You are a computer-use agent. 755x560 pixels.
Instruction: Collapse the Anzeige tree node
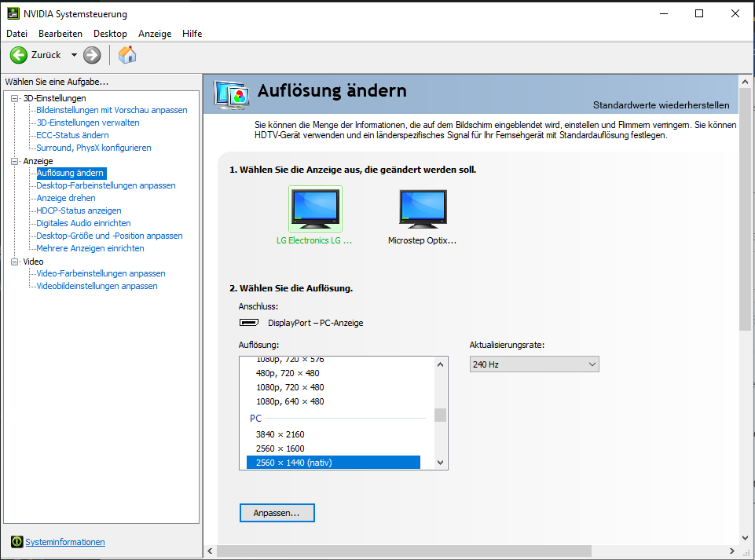coord(14,161)
